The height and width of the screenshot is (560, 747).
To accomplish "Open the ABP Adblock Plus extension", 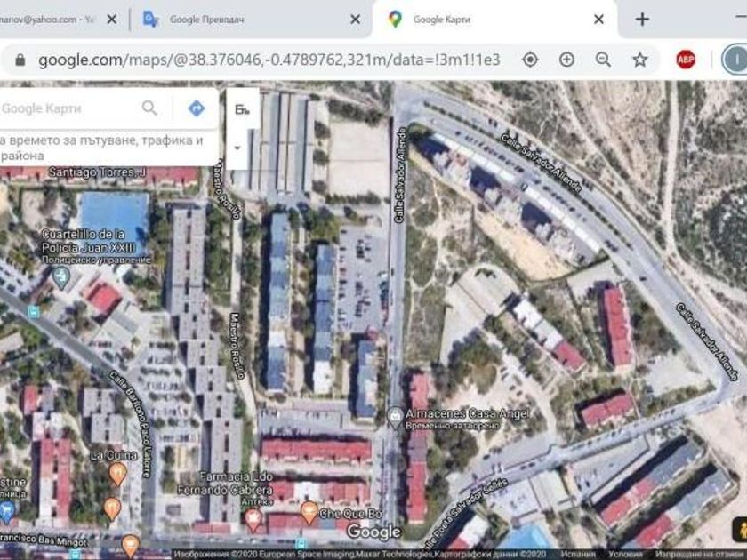I will click(x=686, y=60).
